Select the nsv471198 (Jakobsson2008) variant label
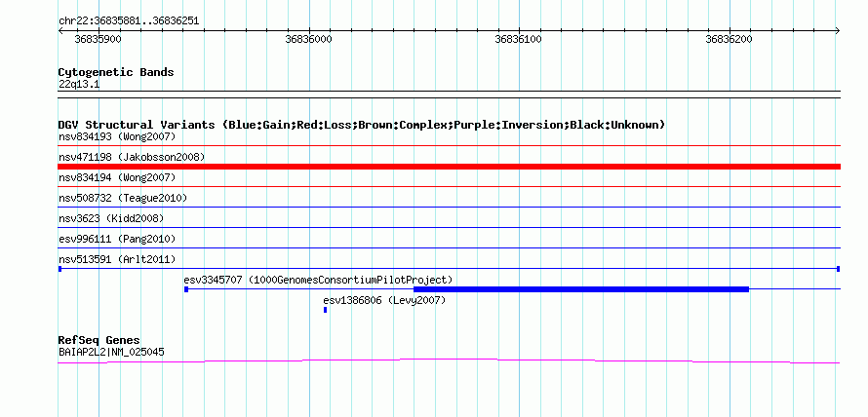Image resolution: width=868 pixels, height=417 pixels. click(132, 157)
